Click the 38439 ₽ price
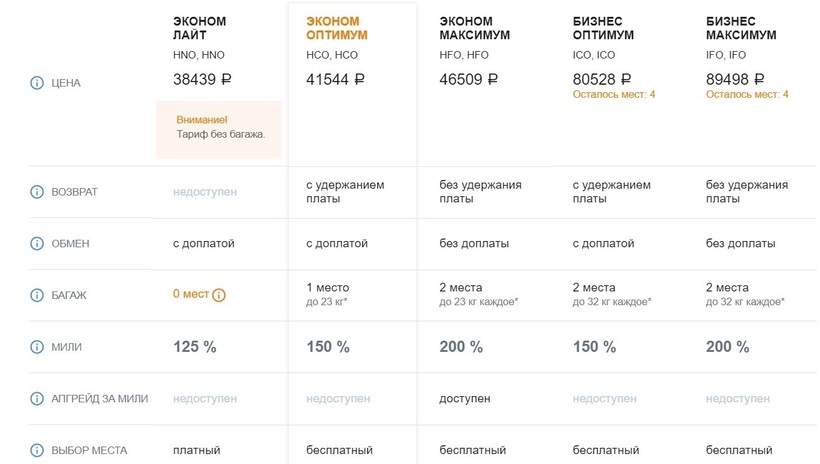Viewport: 820px width, 464px height. (x=201, y=79)
